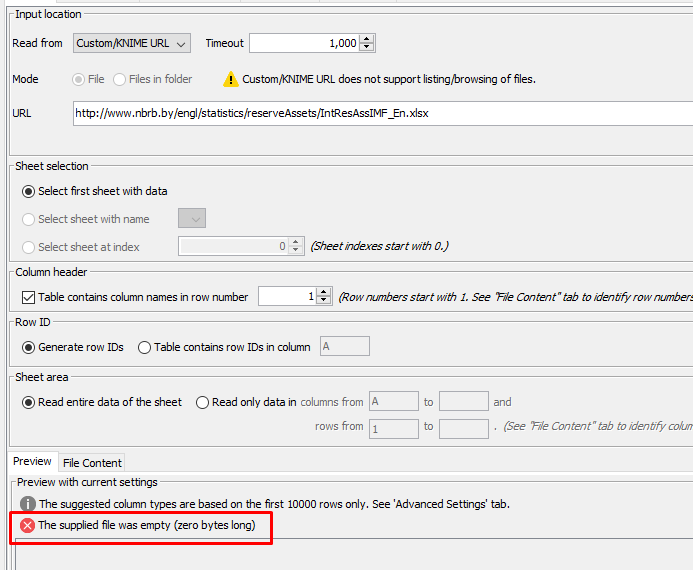The height and width of the screenshot is (570, 693).
Task: Click the columns from field
Action: pyautogui.click(x=394, y=401)
